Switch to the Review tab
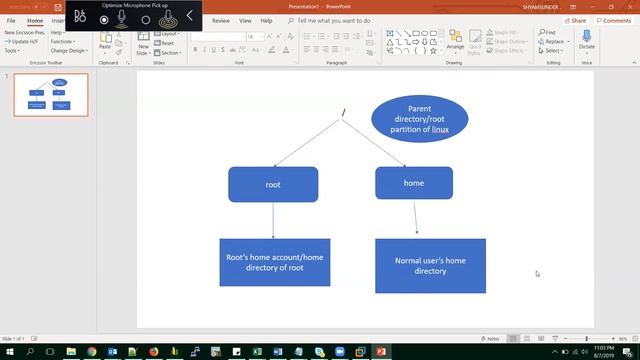Viewport: 640px width, 360px height. (x=221, y=20)
